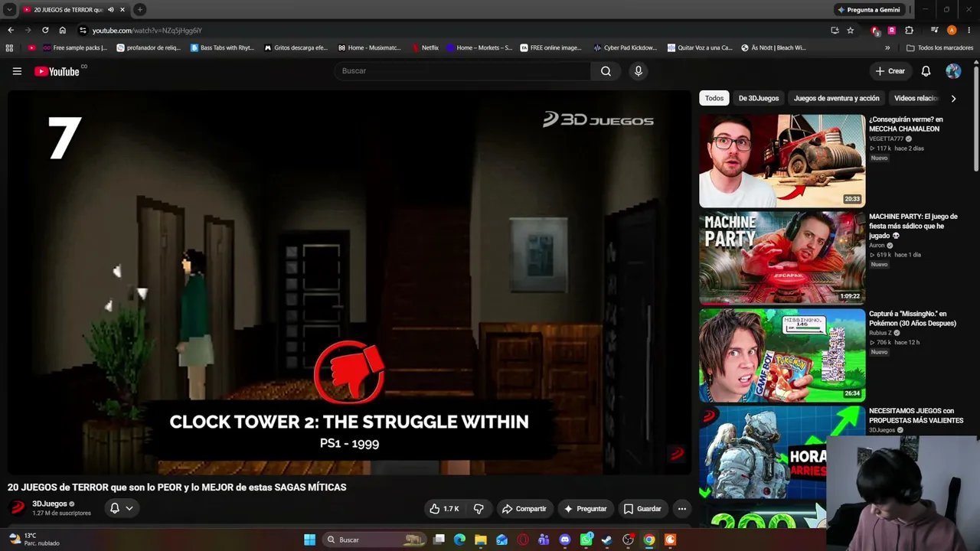The image size is (980, 551).
Task: Open the Free sample packs bookmark
Action: (x=75, y=47)
